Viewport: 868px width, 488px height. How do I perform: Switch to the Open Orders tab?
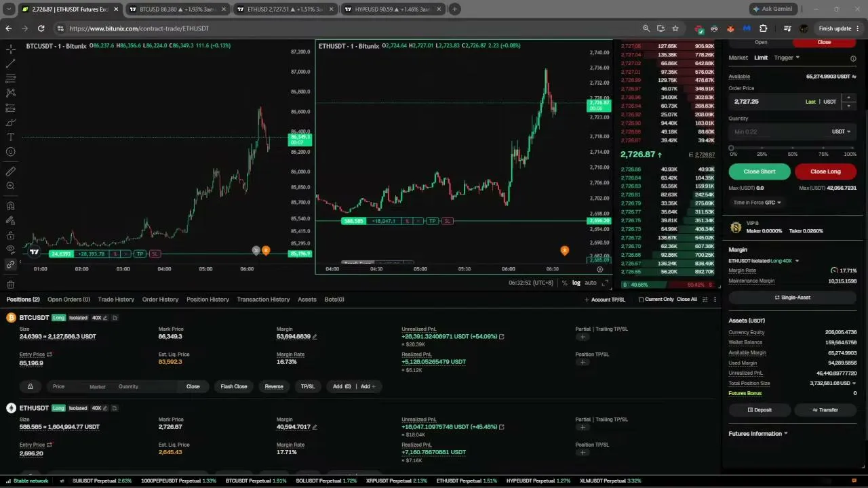click(x=68, y=300)
